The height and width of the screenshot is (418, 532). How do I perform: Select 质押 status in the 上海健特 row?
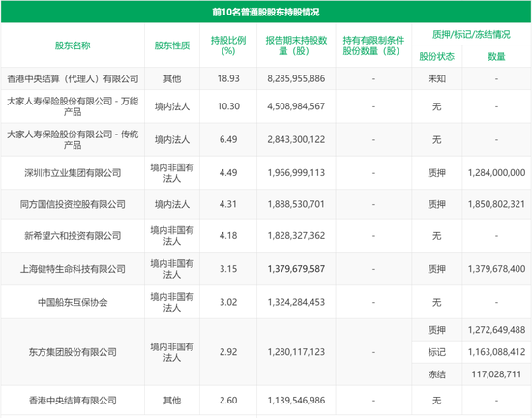[x=436, y=269]
